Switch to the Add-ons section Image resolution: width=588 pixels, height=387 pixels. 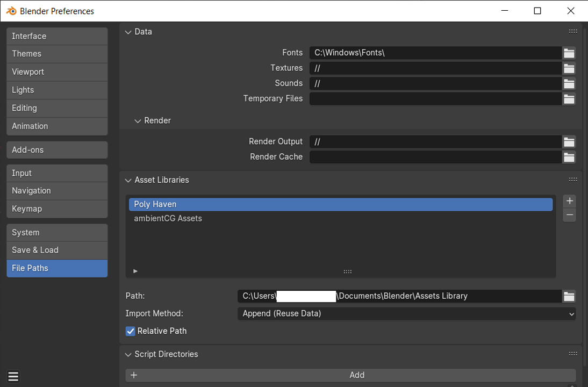pos(57,150)
